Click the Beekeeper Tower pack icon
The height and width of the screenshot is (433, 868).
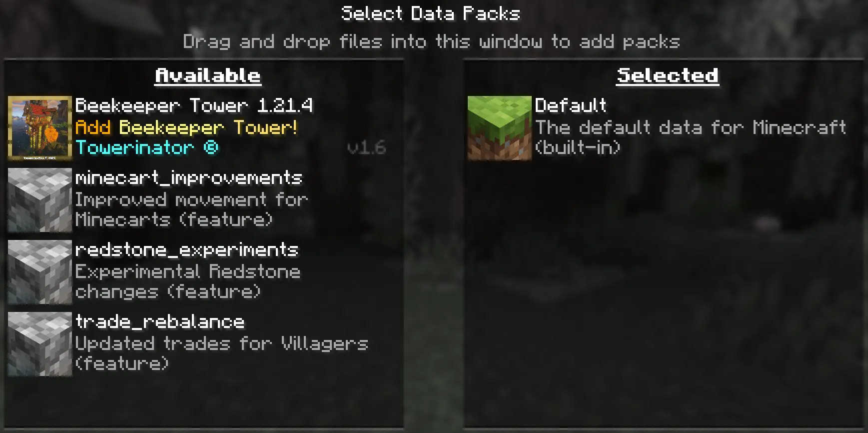(40, 128)
